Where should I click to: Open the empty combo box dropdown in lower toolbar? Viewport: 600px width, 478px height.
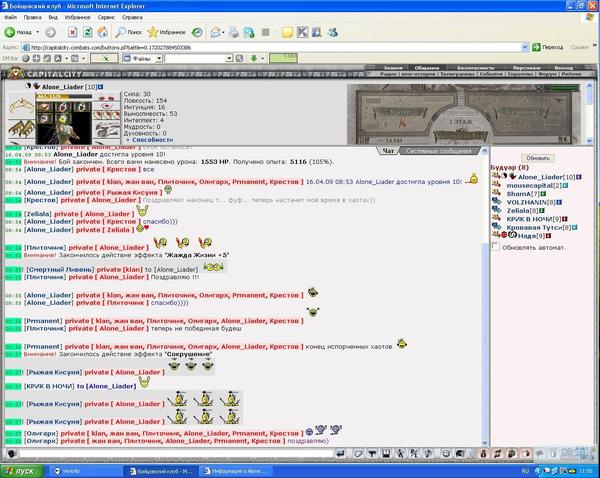229,58
